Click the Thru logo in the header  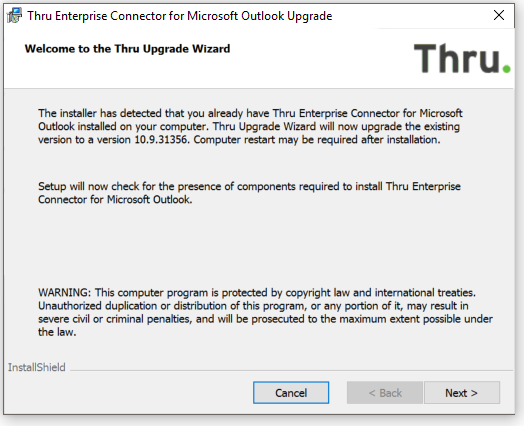pyautogui.click(x=462, y=58)
